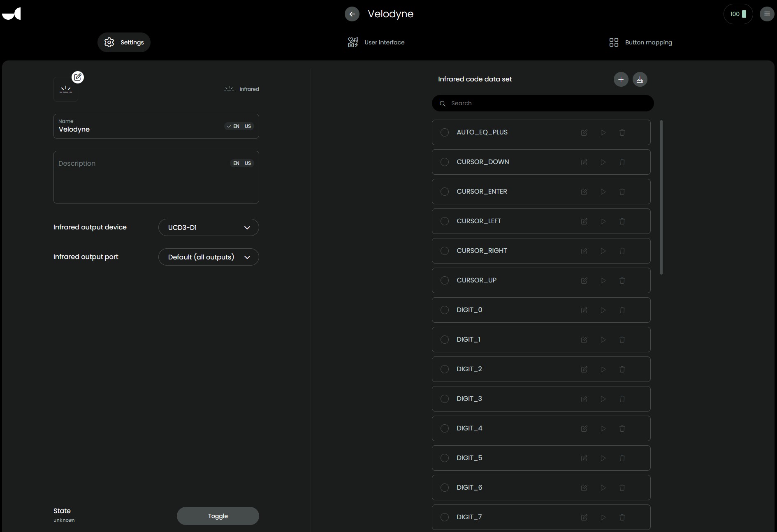Select the CURSOR_UP radio button

click(445, 280)
